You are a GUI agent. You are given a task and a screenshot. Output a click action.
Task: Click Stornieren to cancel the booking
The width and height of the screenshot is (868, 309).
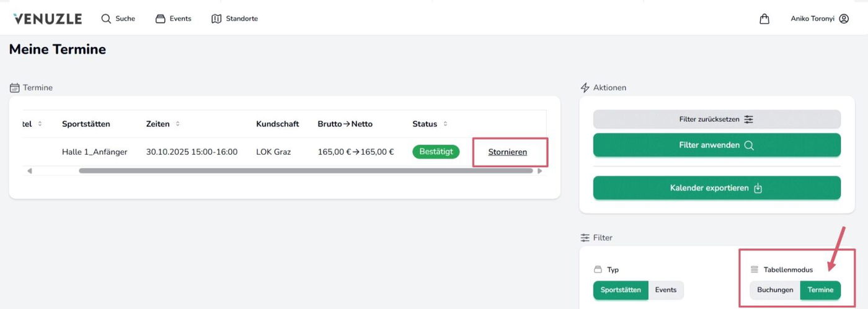(x=507, y=152)
